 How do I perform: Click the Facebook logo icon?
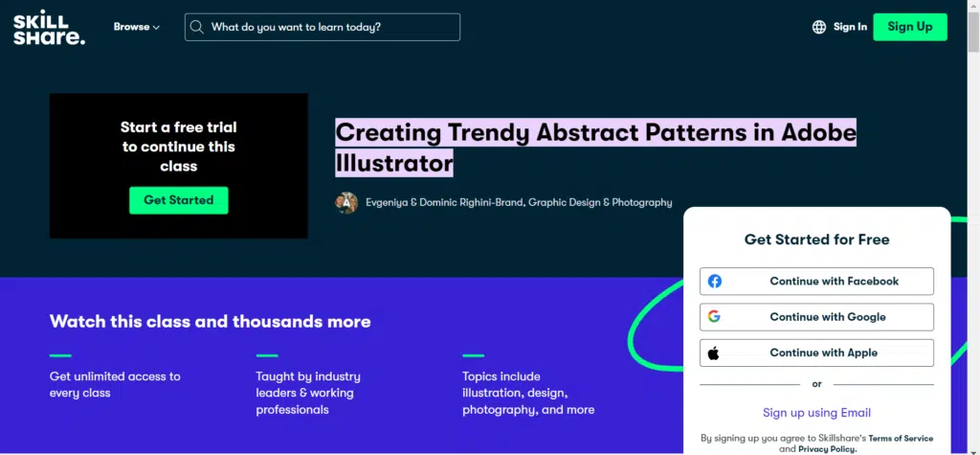(x=714, y=281)
